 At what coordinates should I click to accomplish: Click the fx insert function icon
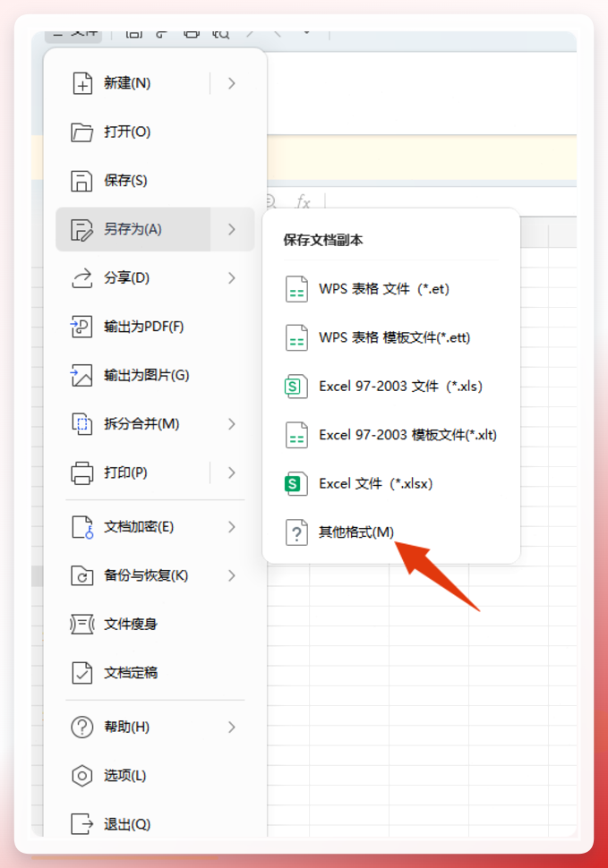click(x=303, y=201)
